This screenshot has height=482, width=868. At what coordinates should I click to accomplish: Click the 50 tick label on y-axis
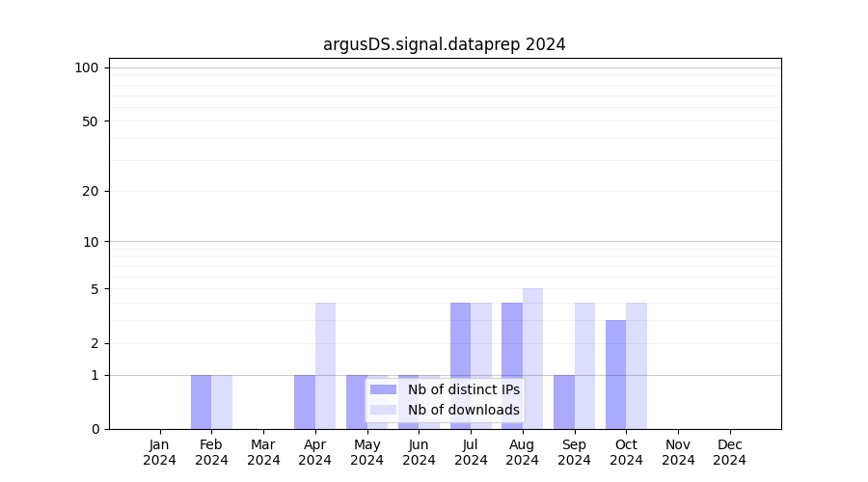[x=91, y=121]
